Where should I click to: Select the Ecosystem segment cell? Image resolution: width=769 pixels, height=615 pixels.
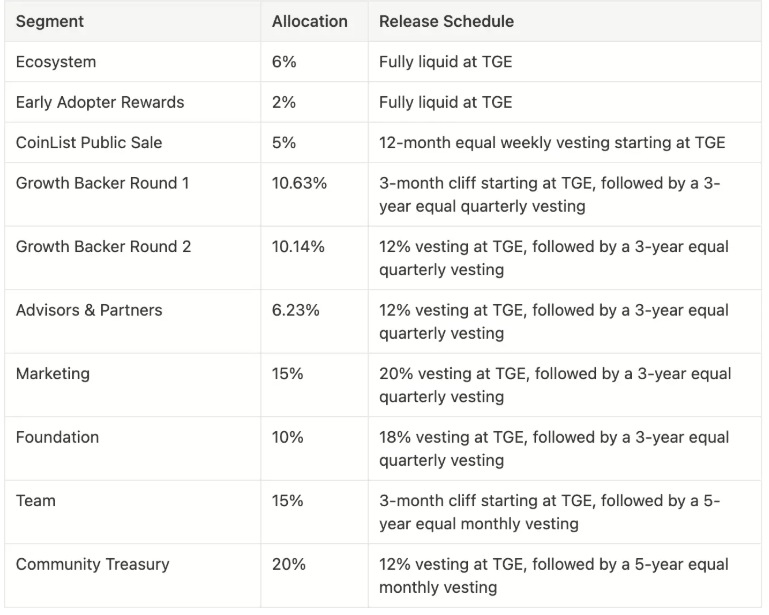(56, 62)
